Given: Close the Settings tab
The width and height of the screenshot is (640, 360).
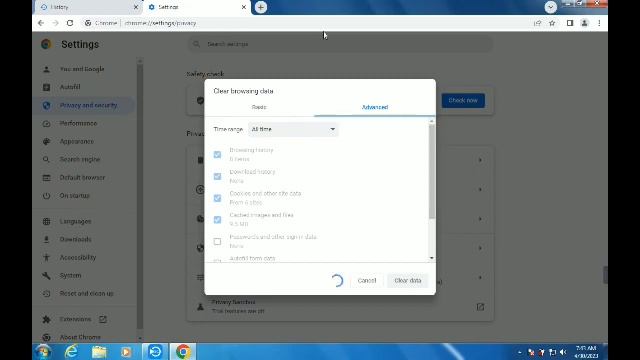Looking at the screenshot, I should click(244, 7).
